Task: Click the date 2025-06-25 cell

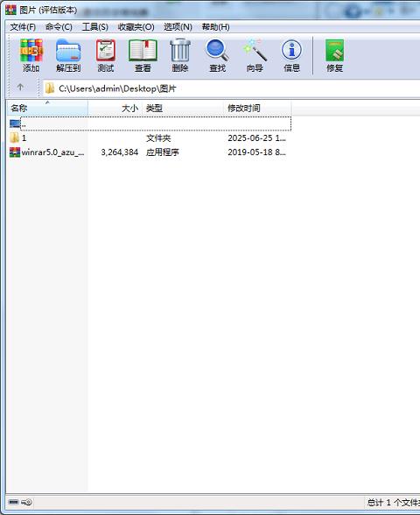Action: [x=256, y=138]
